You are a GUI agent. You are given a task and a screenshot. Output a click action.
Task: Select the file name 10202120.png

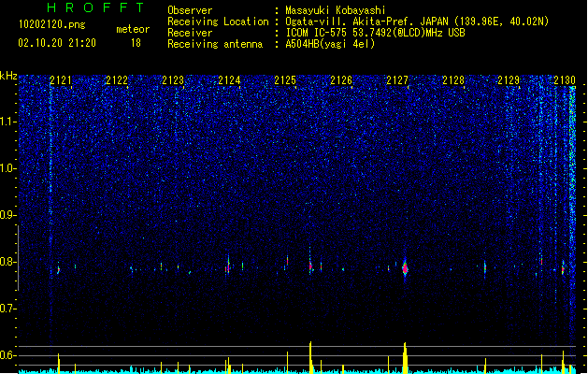point(52,24)
